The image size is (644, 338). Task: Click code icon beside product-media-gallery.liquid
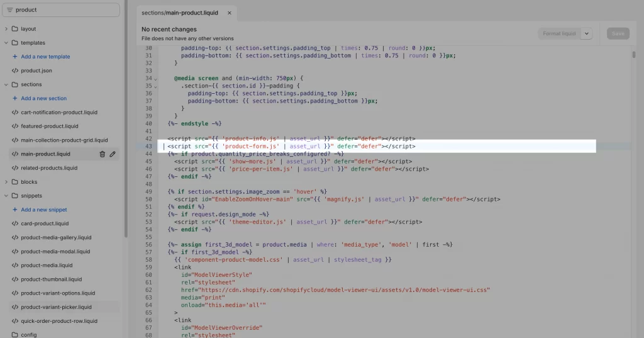(x=15, y=238)
